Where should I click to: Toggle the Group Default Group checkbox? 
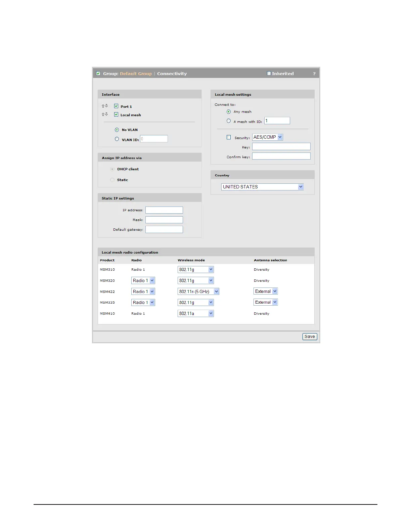click(98, 73)
